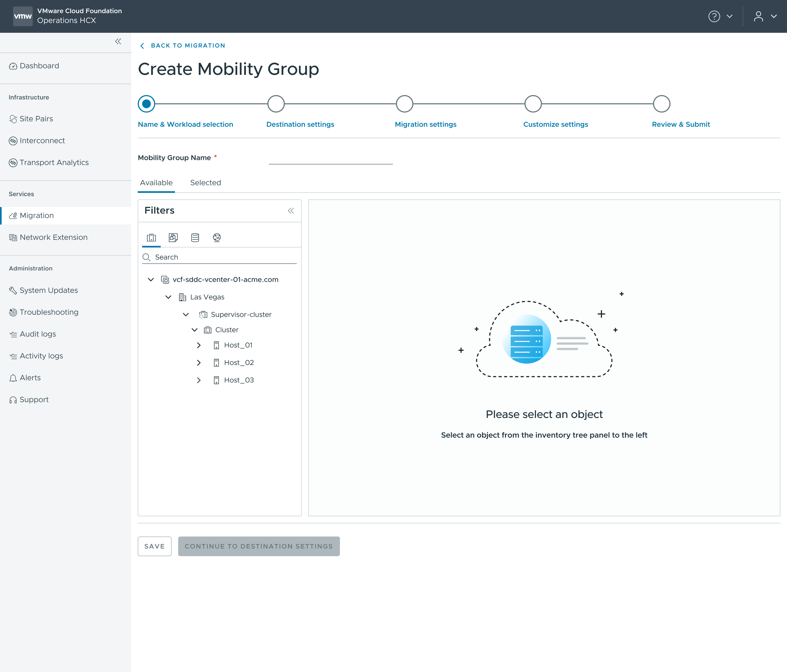Click the Migration cloud icon
Viewport: 787px width, 672px height.
(x=13, y=216)
